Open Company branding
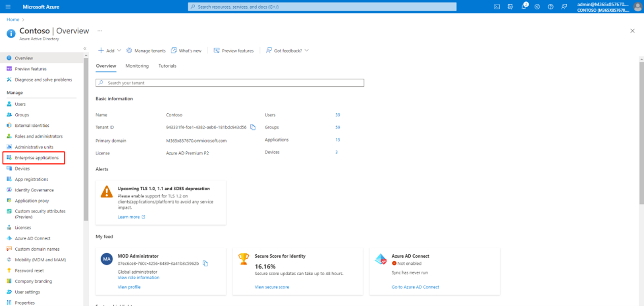Viewport: 644px width, 306px height. 33,281
